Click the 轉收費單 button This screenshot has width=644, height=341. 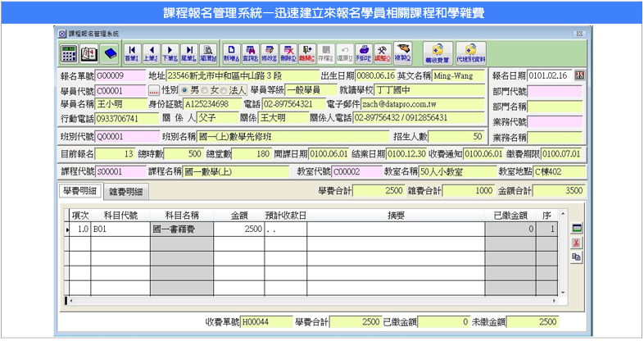pyautogui.click(x=438, y=53)
